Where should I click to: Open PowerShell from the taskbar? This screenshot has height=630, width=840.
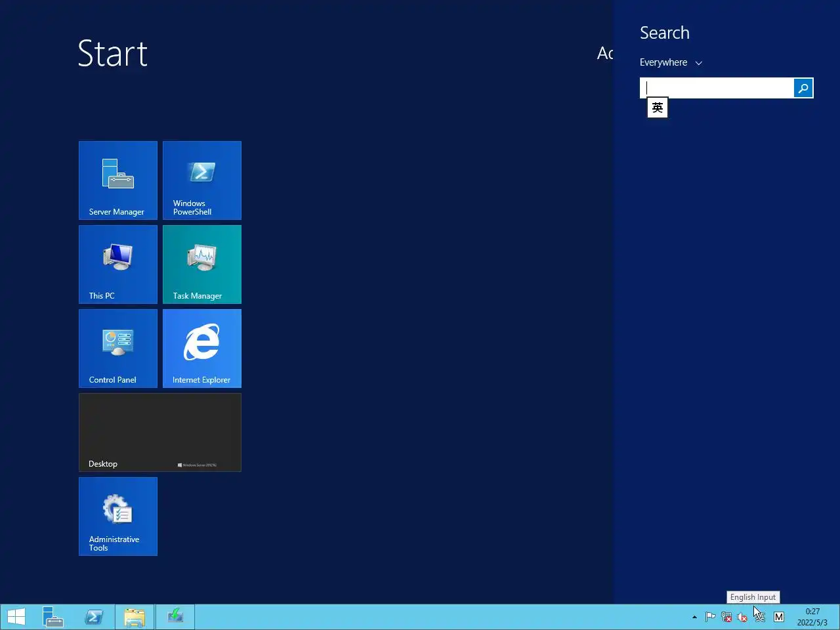pos(94,617)
